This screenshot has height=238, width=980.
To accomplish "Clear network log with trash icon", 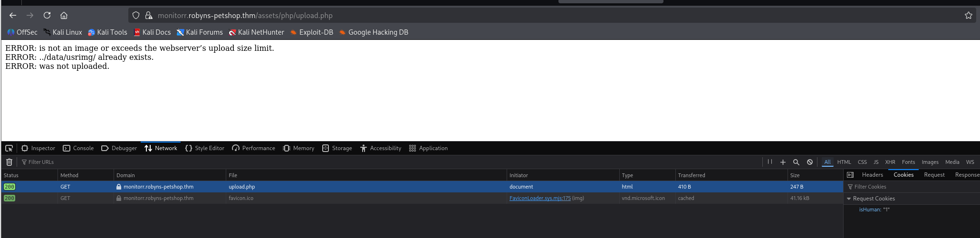I will coord(9,162).
